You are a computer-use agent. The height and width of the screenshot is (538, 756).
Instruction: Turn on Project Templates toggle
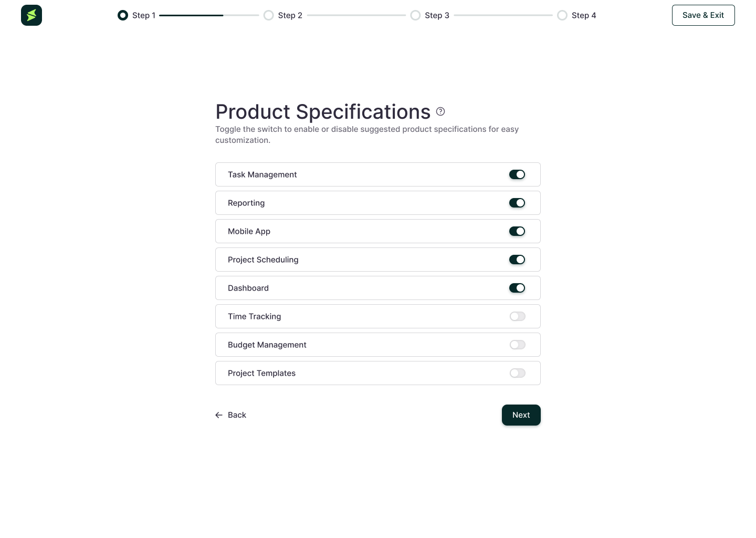point(517,373)
